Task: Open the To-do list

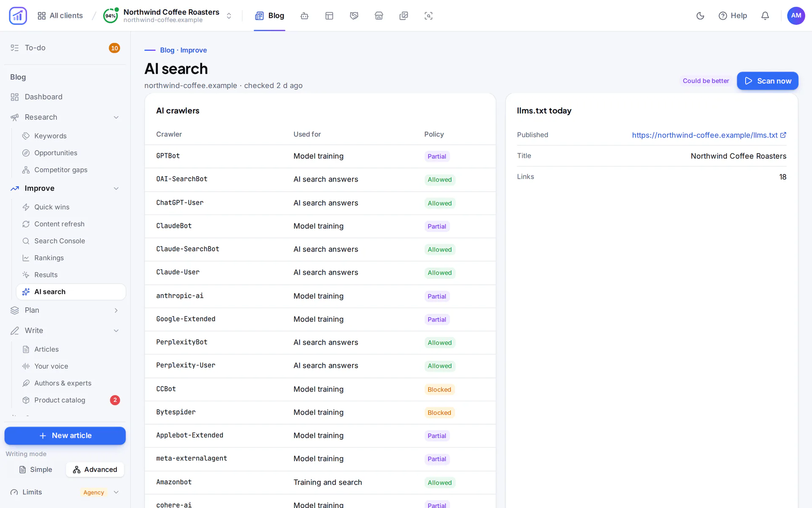Action: 65,48
